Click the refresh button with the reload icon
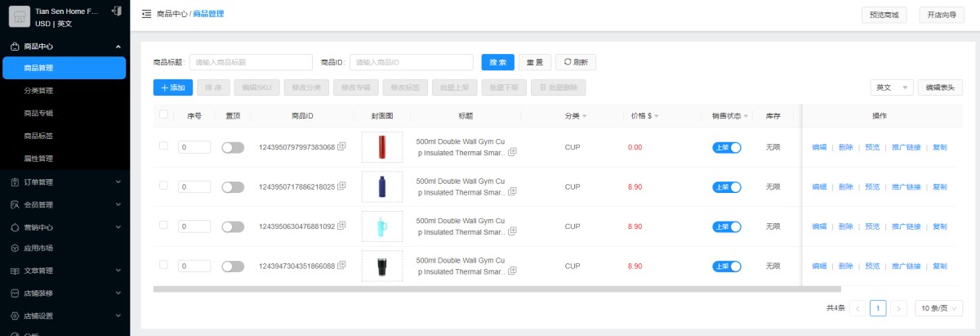The height and width of the screenshot is (336, 980). coord(576,62)
